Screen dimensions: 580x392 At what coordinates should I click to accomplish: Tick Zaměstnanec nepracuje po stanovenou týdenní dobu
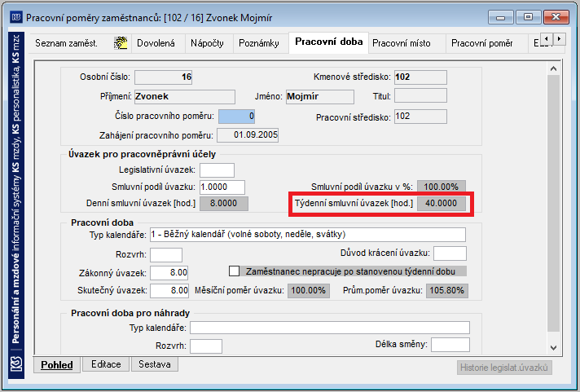(234, 271)
